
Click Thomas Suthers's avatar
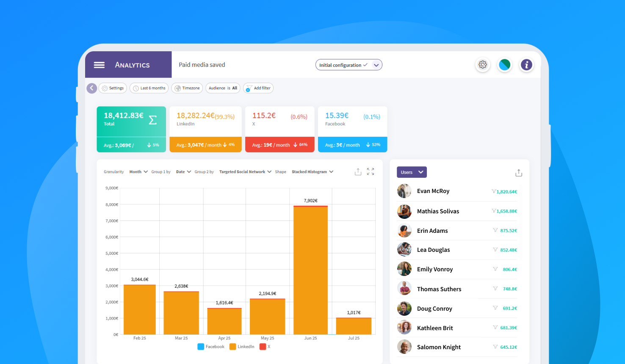[x=404, y=289]
